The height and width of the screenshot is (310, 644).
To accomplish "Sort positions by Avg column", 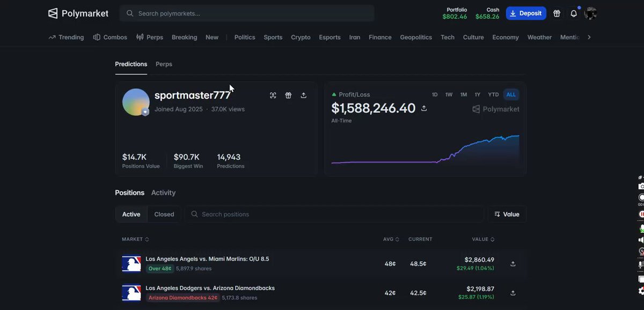I will tap(391, 239).
